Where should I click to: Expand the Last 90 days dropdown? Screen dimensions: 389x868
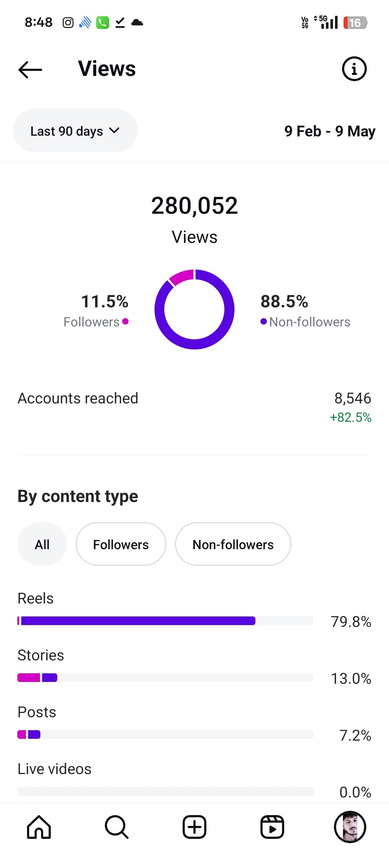75,131
